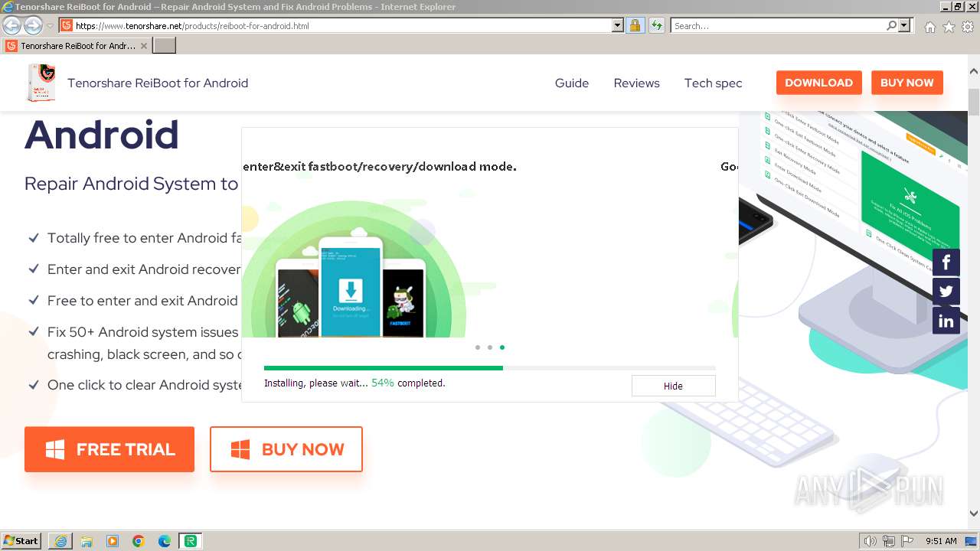Click the outlined BUY NOW button
This screenshot has width=980, height=551.
286,449
